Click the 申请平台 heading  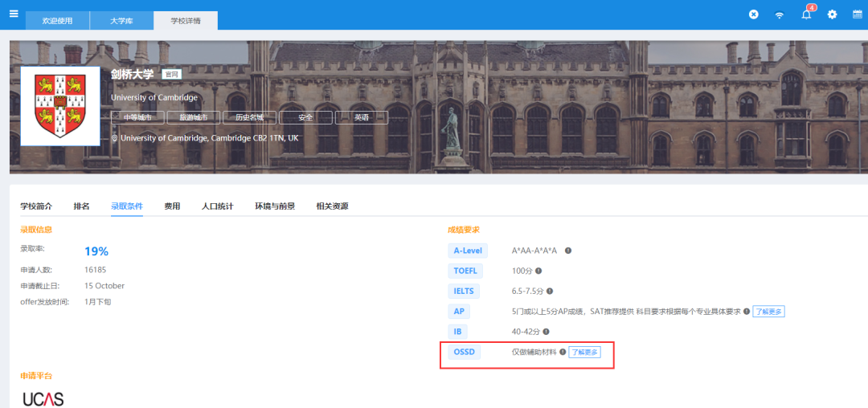pyautogui.click(x=36, y=376)
